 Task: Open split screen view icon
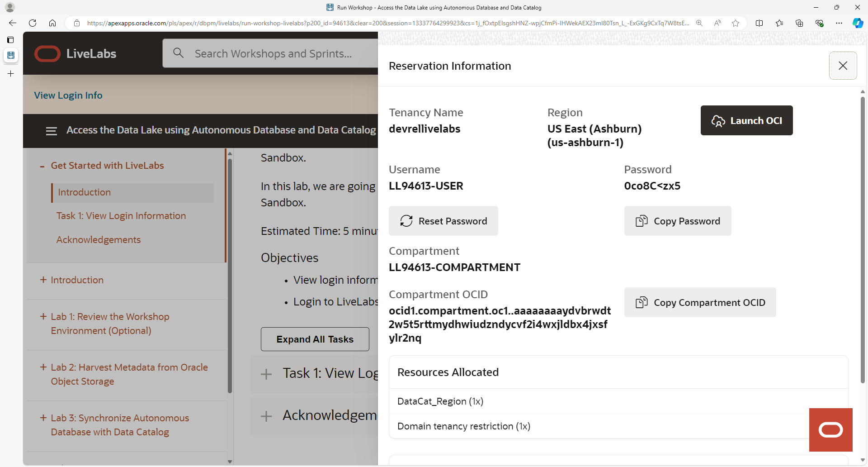point(759,23)
